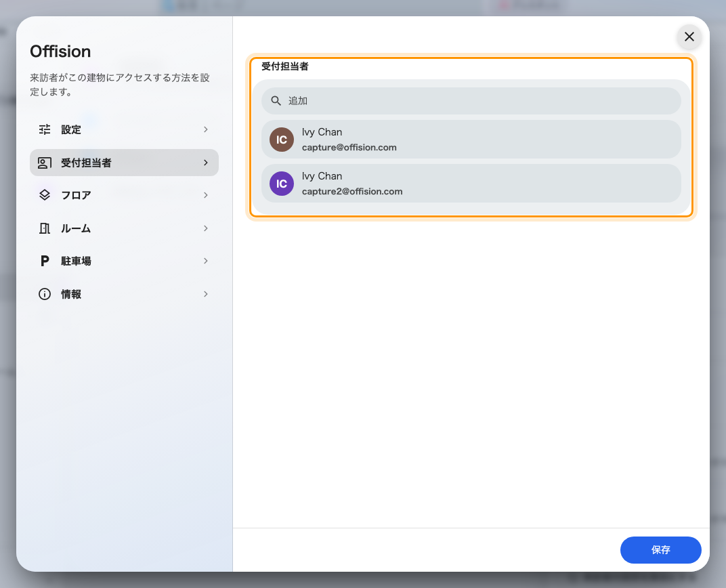Open the ルーム menu section
Viewport: 726px width, 588px height.
pos(124,228)
